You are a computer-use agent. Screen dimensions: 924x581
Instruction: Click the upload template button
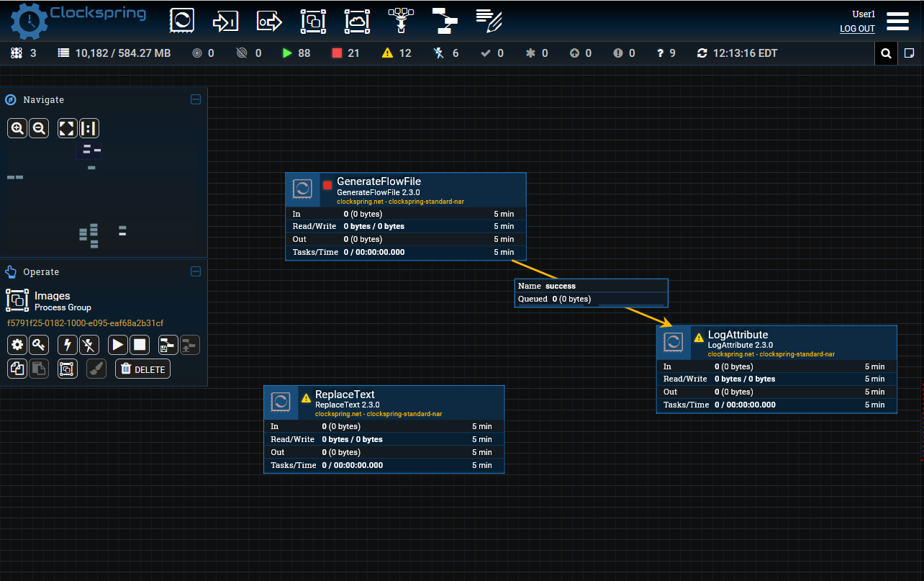tap(190, 344)
